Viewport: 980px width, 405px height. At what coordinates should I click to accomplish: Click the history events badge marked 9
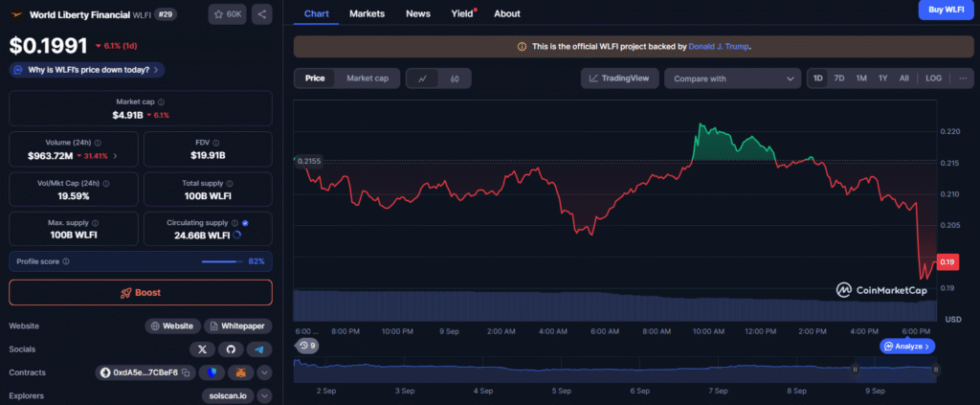tap(307, 345)
